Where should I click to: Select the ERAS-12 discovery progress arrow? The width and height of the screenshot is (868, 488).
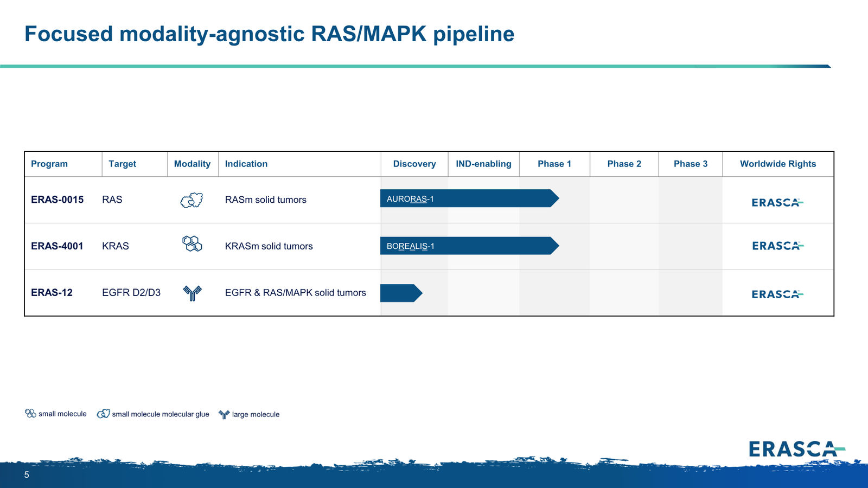pos(401,293)
